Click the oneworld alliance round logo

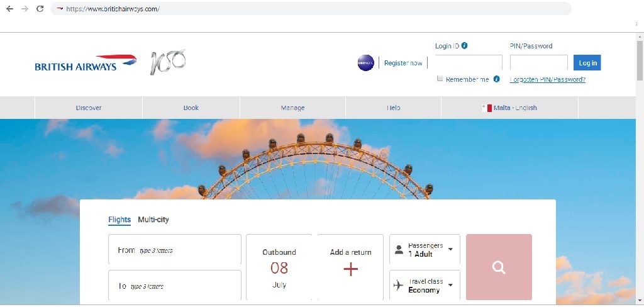click(x=365, y=63)
